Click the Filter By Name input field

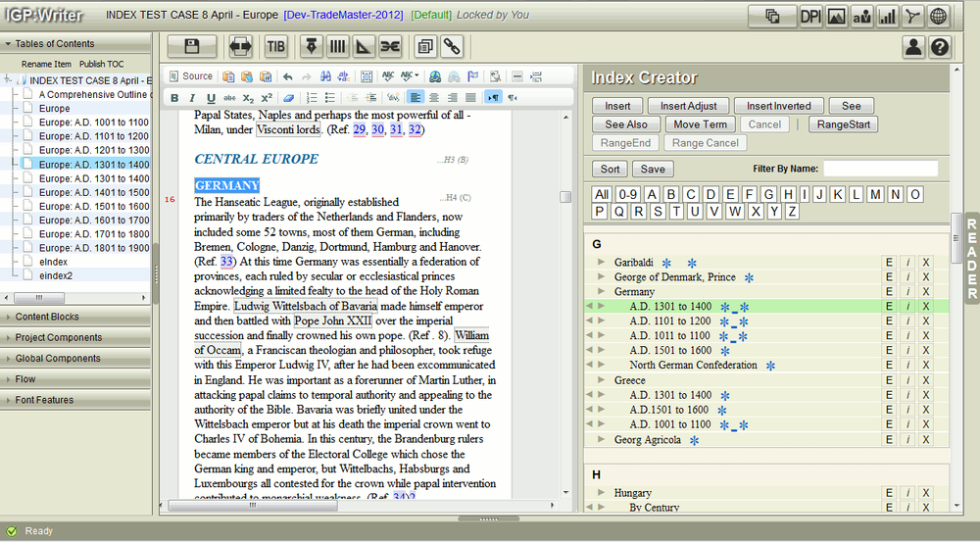[x=880, y=169]
